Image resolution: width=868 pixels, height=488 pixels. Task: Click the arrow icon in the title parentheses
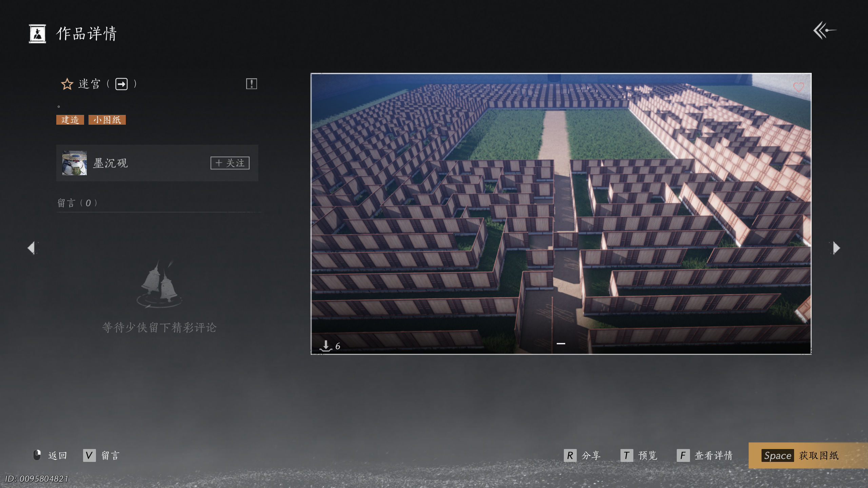pyautogui.click(x=121, y=84)
